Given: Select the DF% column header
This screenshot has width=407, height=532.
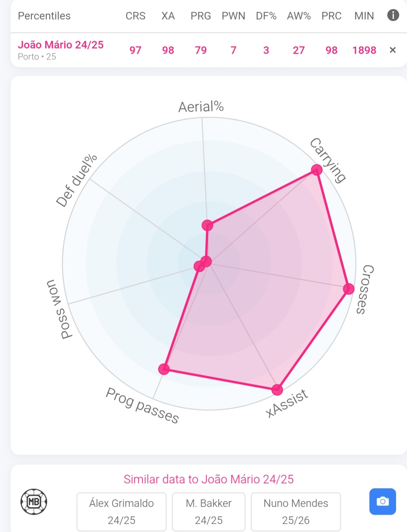Looking at the screenshot, I should tap(266, 16).
